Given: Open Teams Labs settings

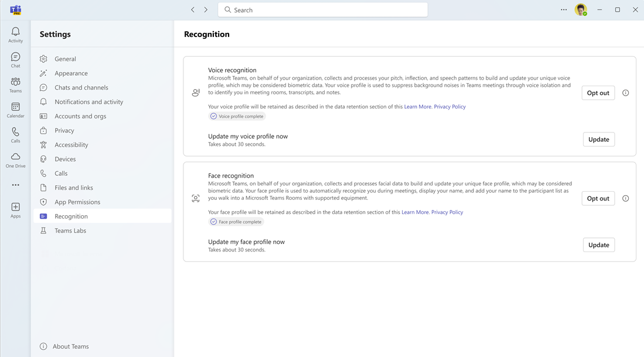Looking at the screenshot, I should (103, 230).
